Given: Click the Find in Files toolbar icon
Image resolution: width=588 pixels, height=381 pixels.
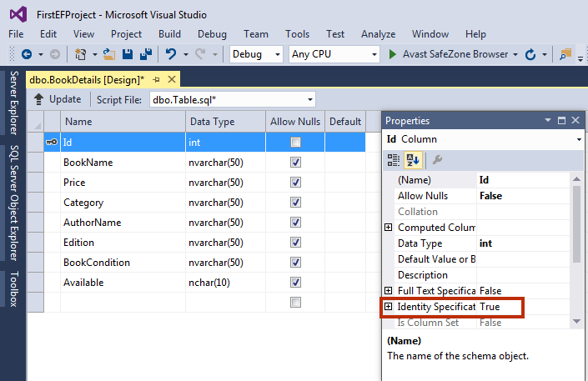Looking at the screenshot, I should tap(565, 54).
